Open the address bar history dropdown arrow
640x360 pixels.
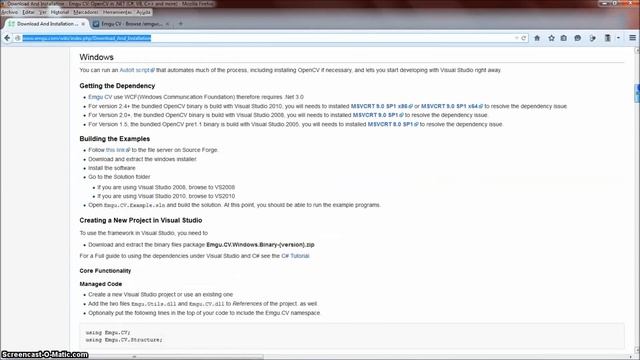pos(516,38)
